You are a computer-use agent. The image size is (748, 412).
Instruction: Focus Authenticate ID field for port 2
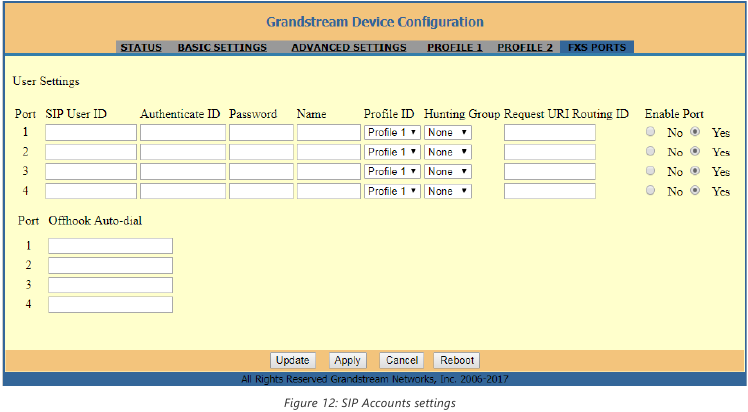183,152
